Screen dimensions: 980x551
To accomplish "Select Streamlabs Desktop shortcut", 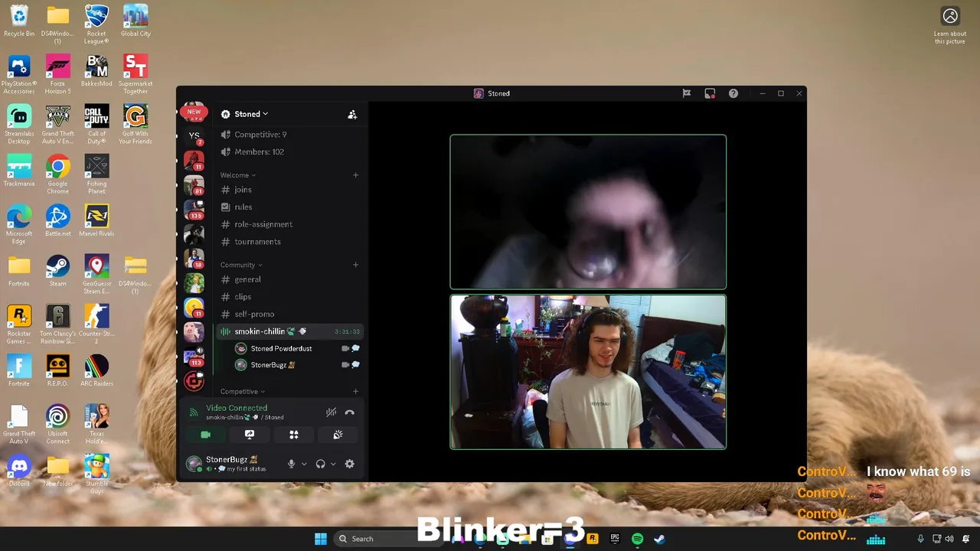I will (x=19, y=124).
